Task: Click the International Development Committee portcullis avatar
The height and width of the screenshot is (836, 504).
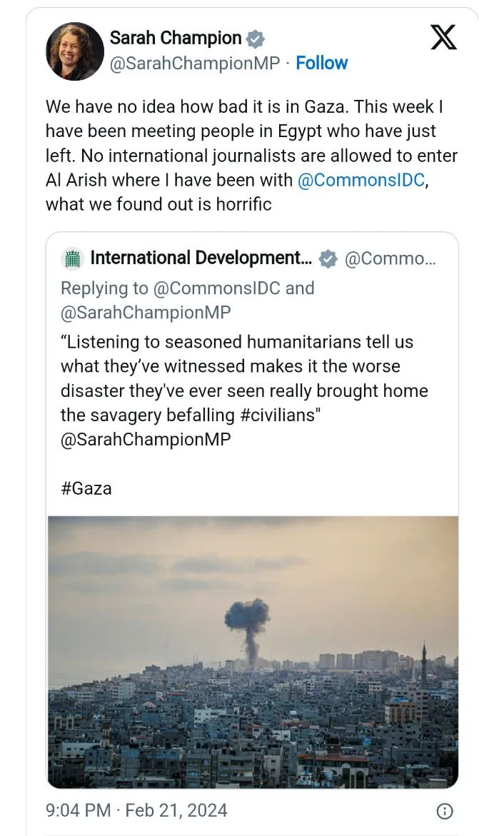Action: coord(73,258)
